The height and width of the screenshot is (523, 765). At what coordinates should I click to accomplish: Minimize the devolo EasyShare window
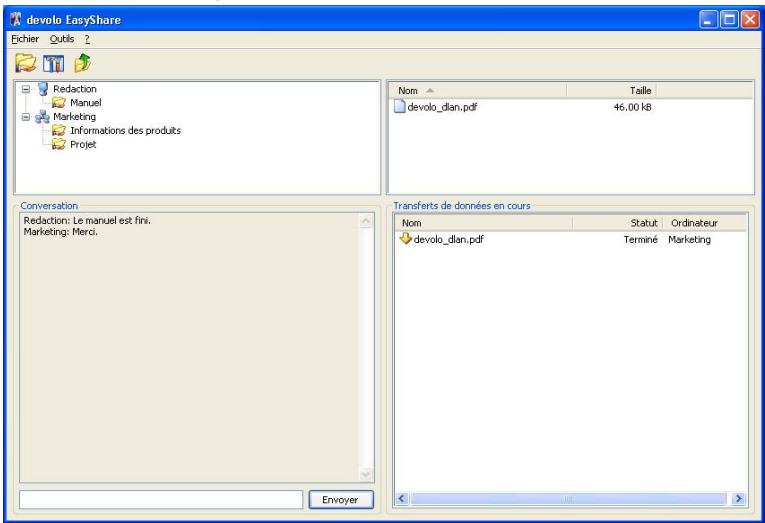708,20
